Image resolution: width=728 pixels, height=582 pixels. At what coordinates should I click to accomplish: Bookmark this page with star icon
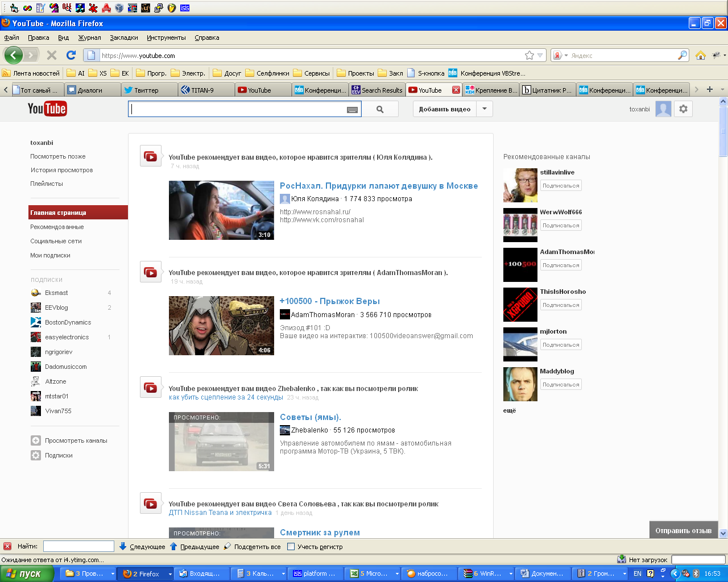530,55
